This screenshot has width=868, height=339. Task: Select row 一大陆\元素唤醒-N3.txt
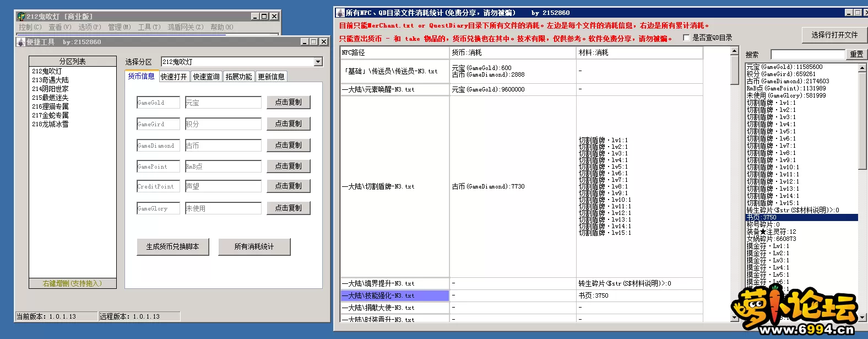click(x=395, y=89)
